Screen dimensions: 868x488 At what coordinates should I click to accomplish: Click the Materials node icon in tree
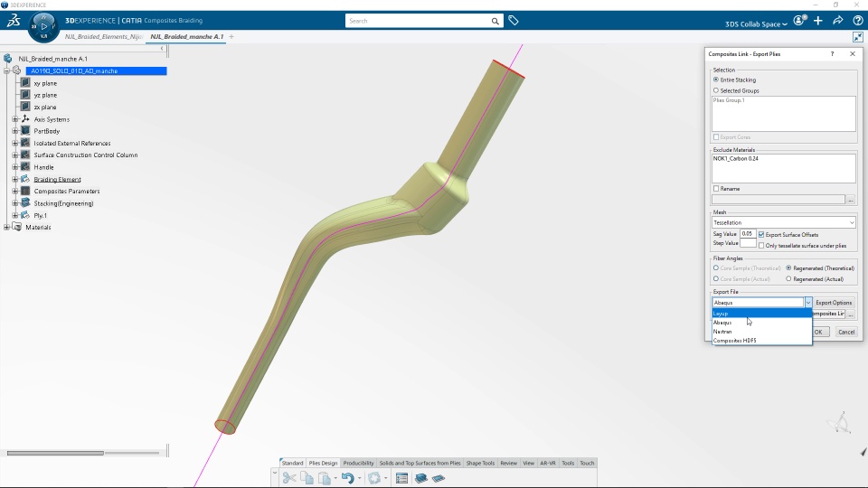click(17, 227)
